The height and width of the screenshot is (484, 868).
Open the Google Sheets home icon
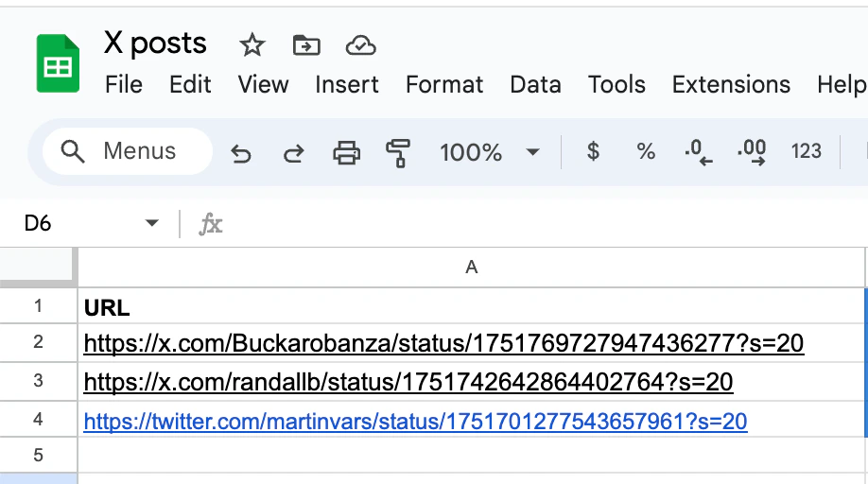pos(58,63)
